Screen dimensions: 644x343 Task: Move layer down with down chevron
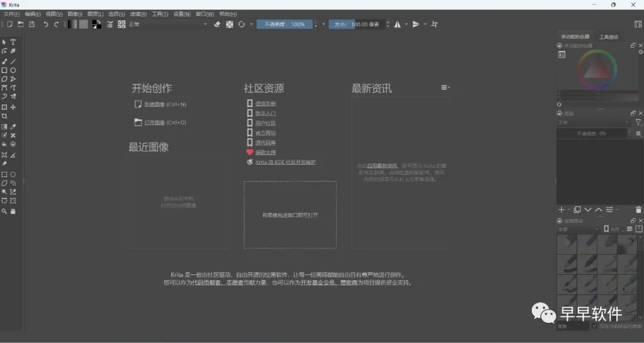coord(588,210)
